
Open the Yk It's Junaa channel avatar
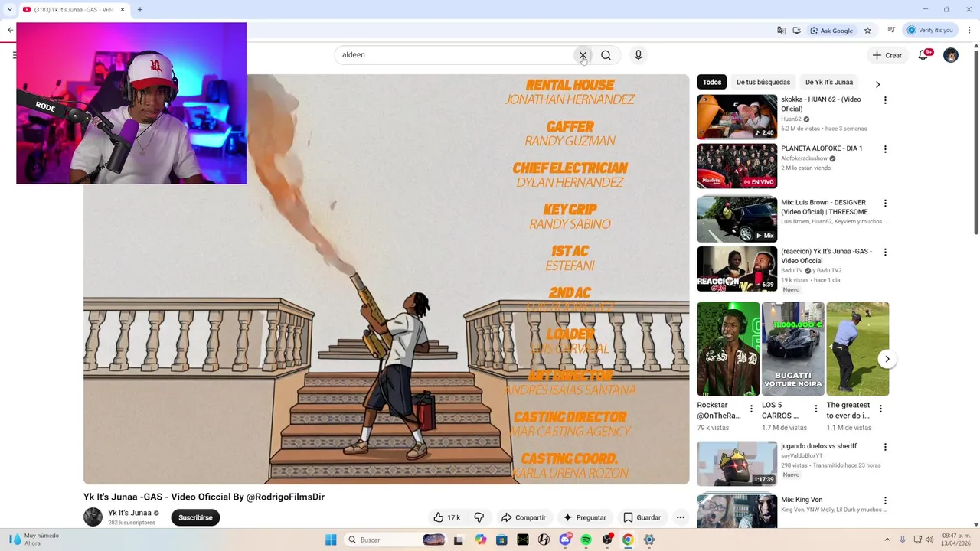click(93, 517)
